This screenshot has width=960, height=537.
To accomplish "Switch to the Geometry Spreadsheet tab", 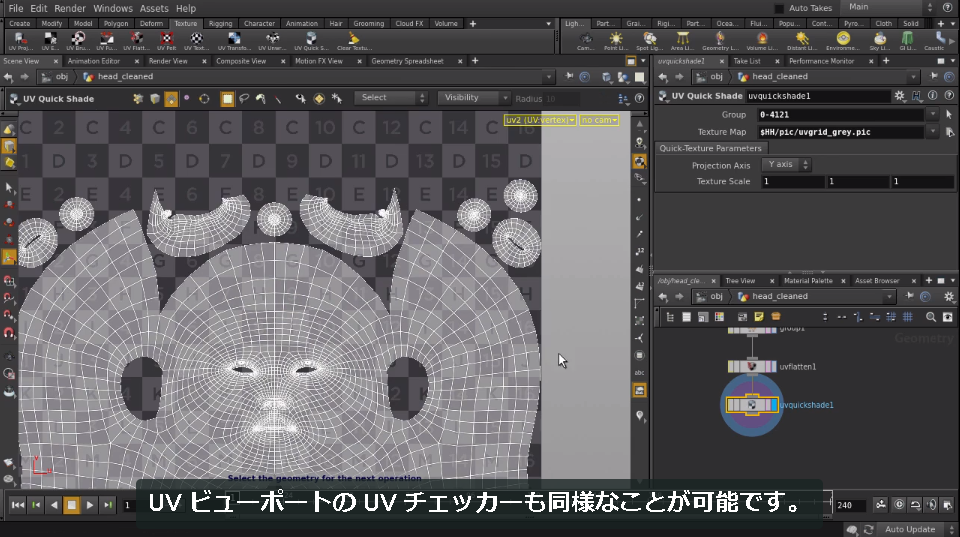I will point(407,61).
